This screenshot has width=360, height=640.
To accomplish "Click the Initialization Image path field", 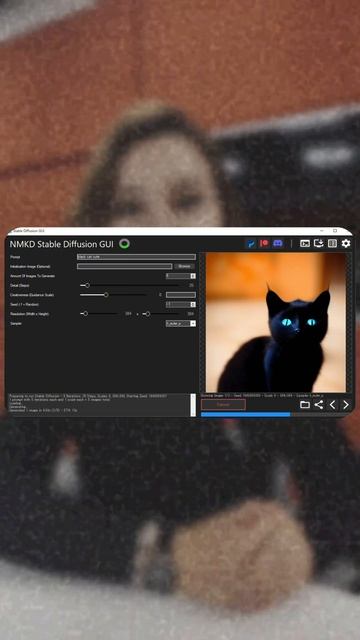I will [124, 267].
